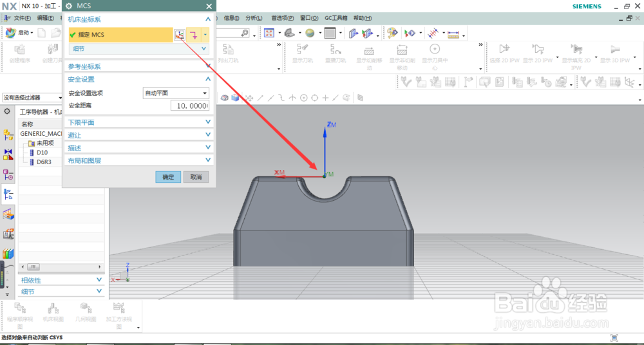Click the orient view (trimetric) icon
Image resolution: width=644 pixels, height=345 pixels.
(290, 33)
